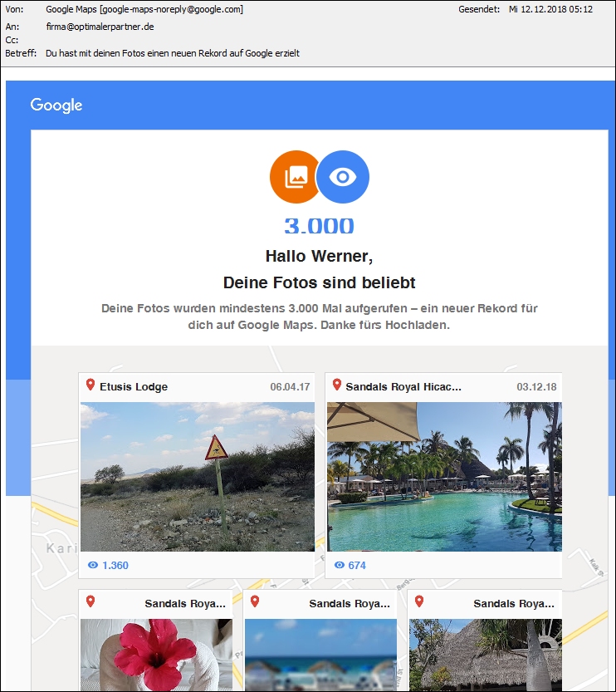
Task: Click the Google logo in the blue banner
Action: 56,106
